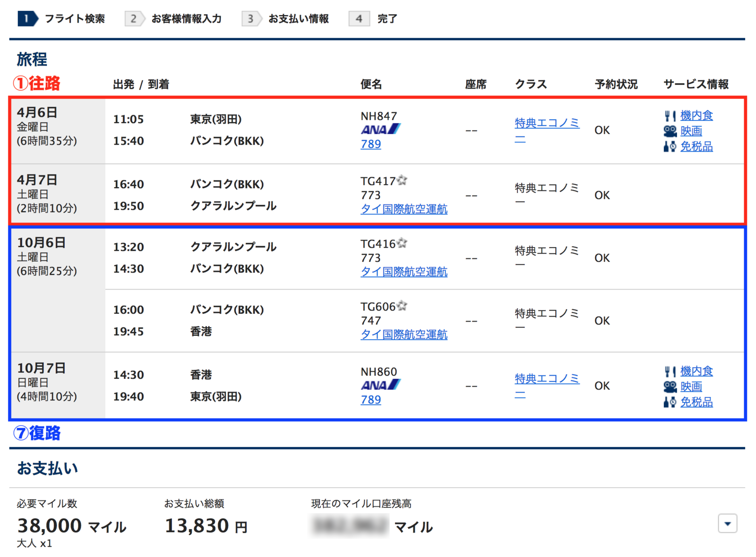
Task: Click the ANA logo under NH847
Action: [x=381, y=129]
